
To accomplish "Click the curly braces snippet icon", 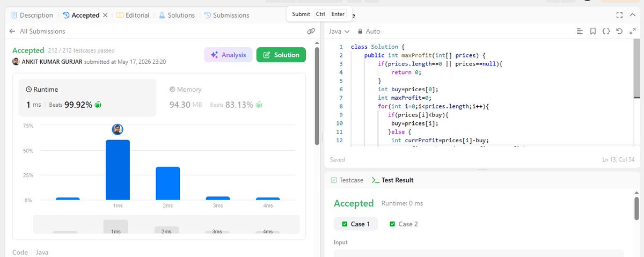I will [606, 32].
